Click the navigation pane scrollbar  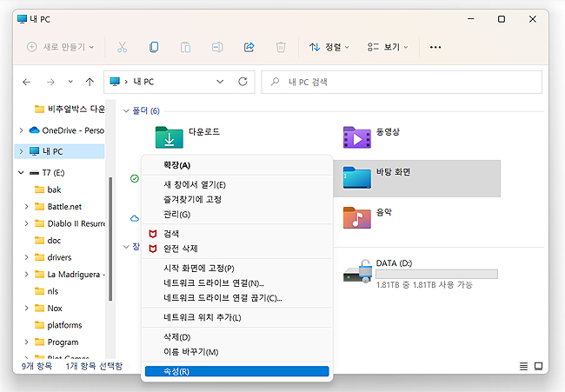(110, 239)
